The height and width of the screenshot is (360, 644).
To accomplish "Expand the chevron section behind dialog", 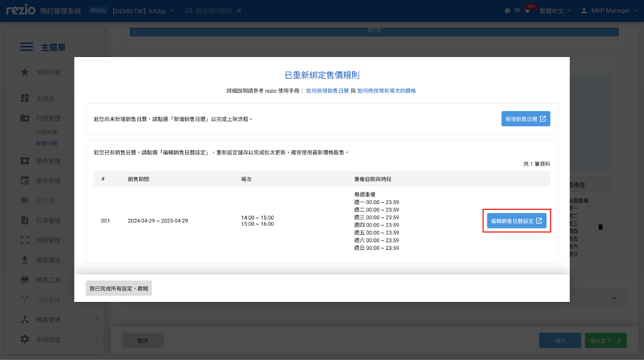I will click(614, 298).
